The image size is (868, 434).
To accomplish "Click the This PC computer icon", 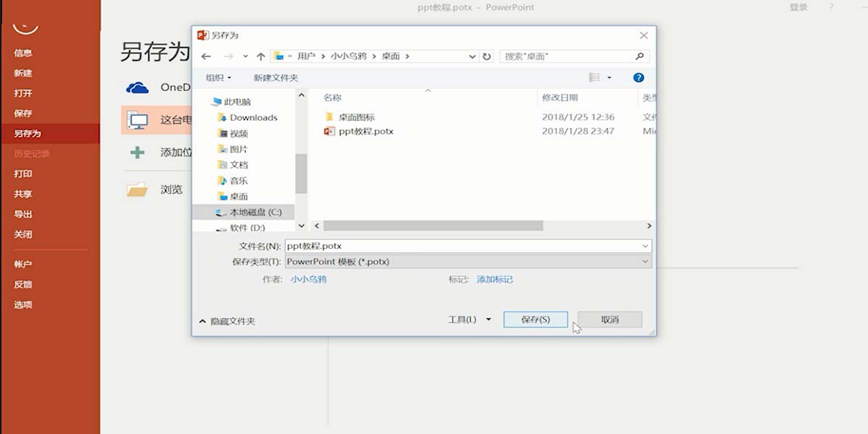I will click(x=137, y=120).
